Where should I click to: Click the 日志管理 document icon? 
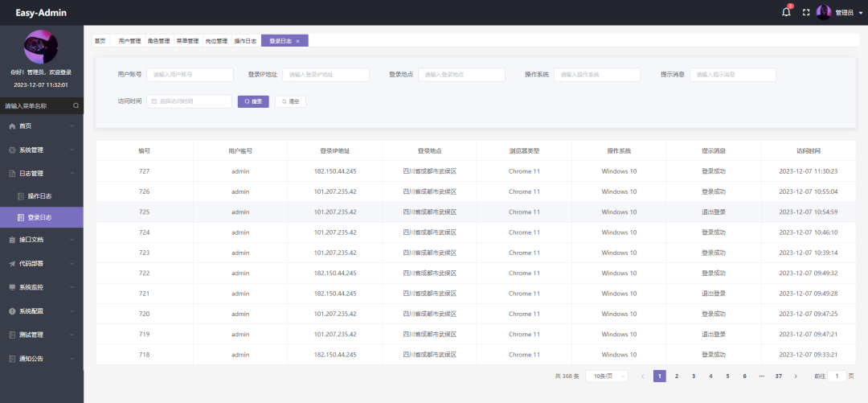[12, 174]
